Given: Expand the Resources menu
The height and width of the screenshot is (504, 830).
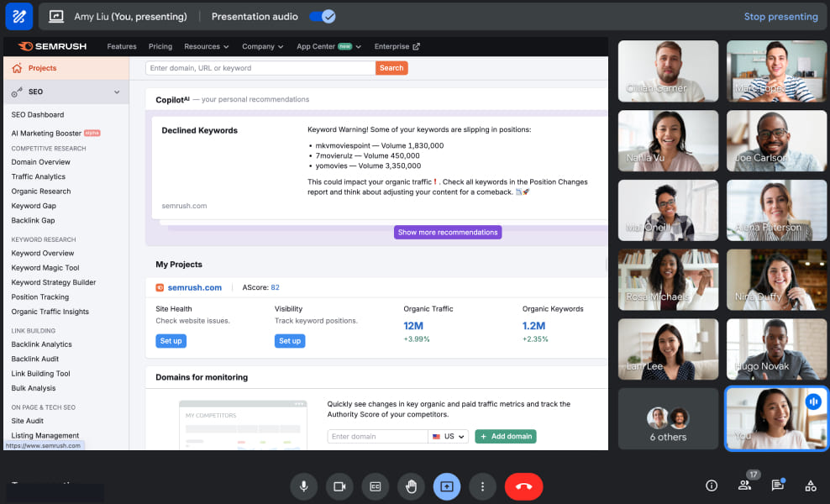Looking at the screenshot, I should [207, 46].
